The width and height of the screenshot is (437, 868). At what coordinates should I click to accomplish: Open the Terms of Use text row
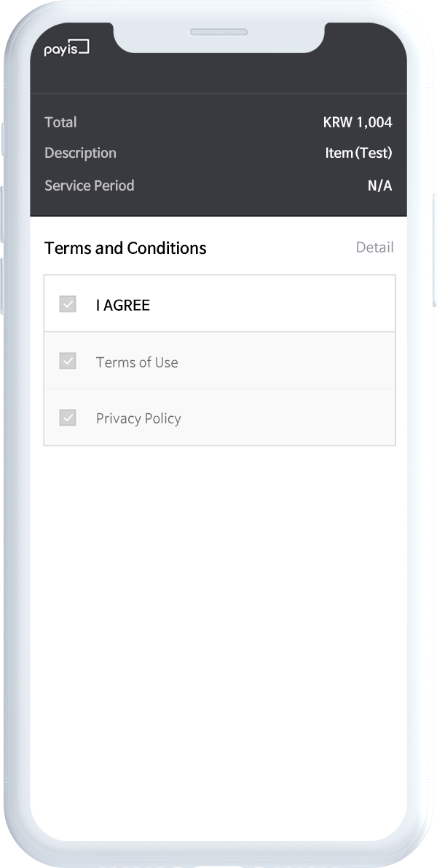137,362
